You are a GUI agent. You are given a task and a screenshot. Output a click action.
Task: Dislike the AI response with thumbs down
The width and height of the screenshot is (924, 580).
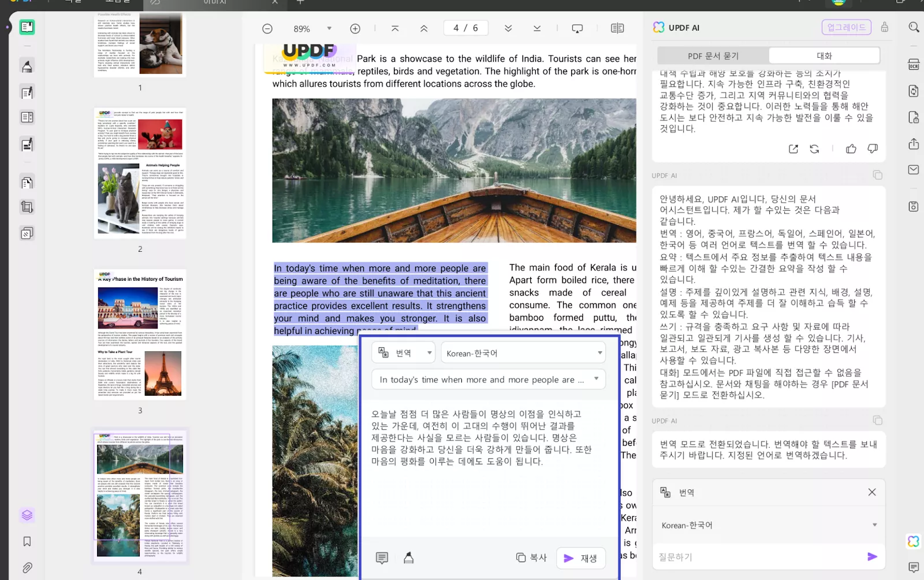tap(873, 149)
